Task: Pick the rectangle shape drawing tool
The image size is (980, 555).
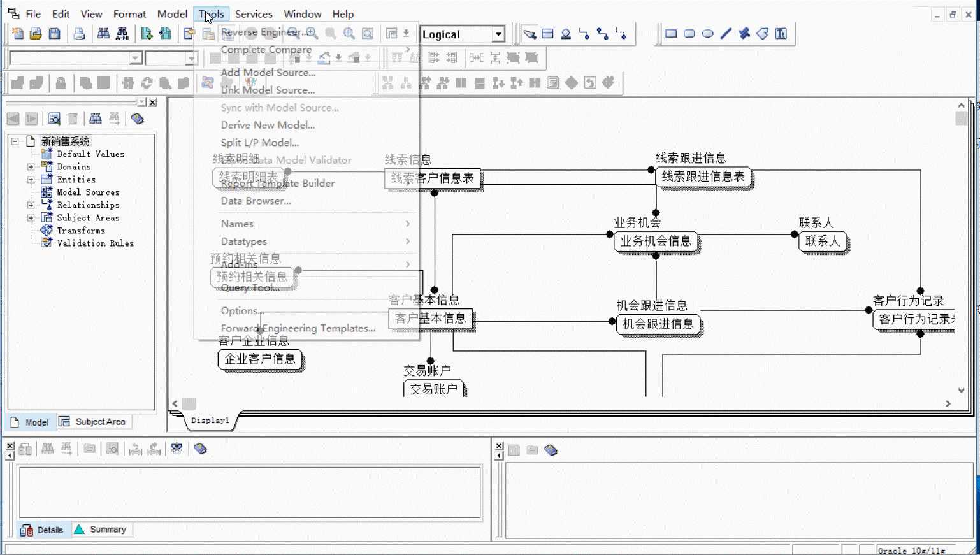Action: point(671,34)
